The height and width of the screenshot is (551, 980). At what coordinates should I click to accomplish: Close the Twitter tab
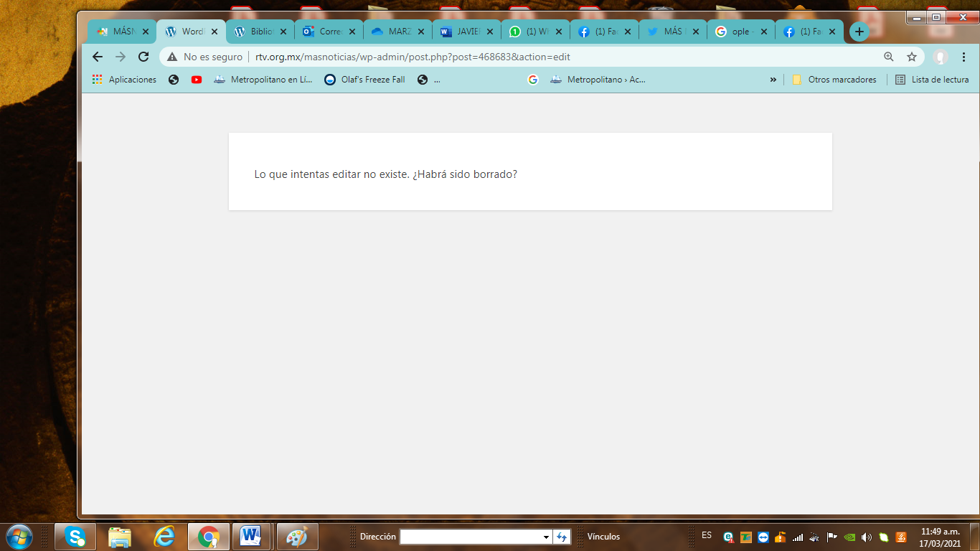coord(696,32)
